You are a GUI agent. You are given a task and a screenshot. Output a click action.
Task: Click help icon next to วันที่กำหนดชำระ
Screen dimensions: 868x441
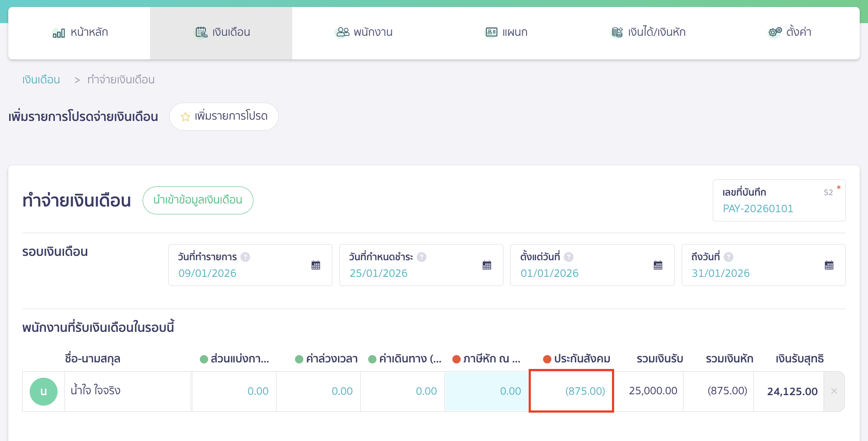tap(421, 257)
